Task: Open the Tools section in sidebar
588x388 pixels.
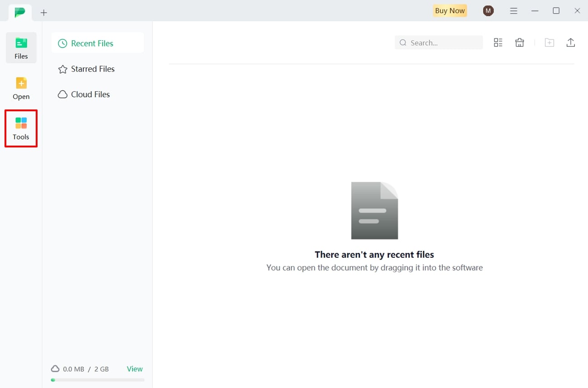Action: click(x=21, y=128)
